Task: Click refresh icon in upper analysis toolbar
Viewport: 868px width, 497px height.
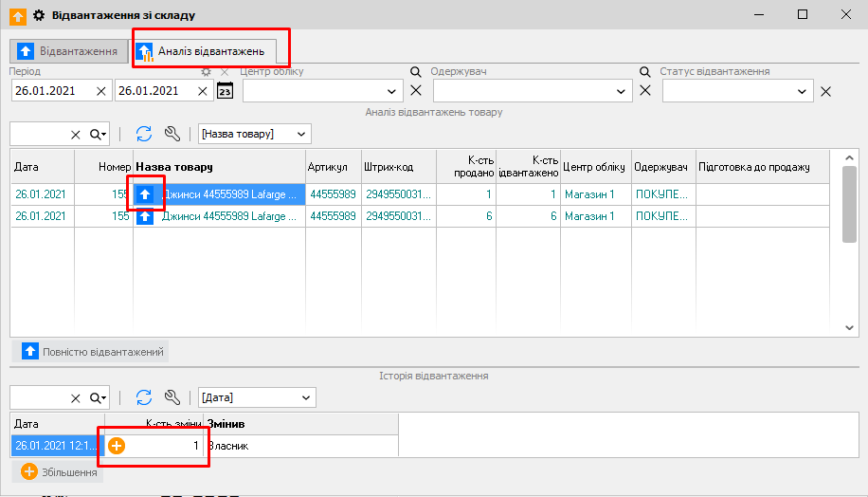Action: coord(144,134)
